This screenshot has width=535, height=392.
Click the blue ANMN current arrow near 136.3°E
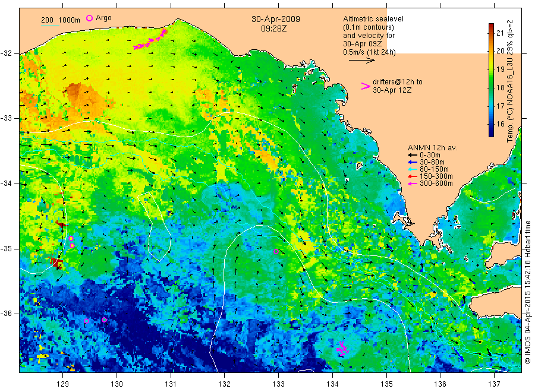pos(458,354)
